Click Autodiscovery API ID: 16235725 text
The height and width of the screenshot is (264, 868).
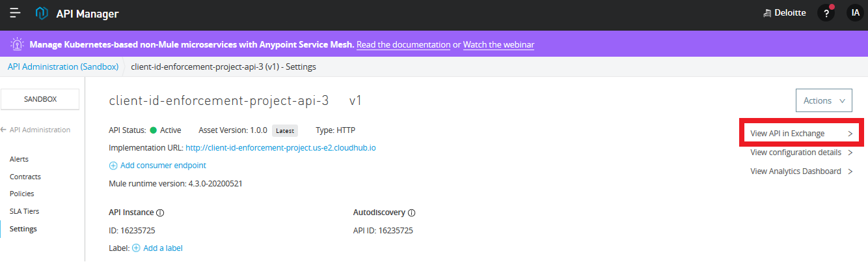click(x=383, y=230)
